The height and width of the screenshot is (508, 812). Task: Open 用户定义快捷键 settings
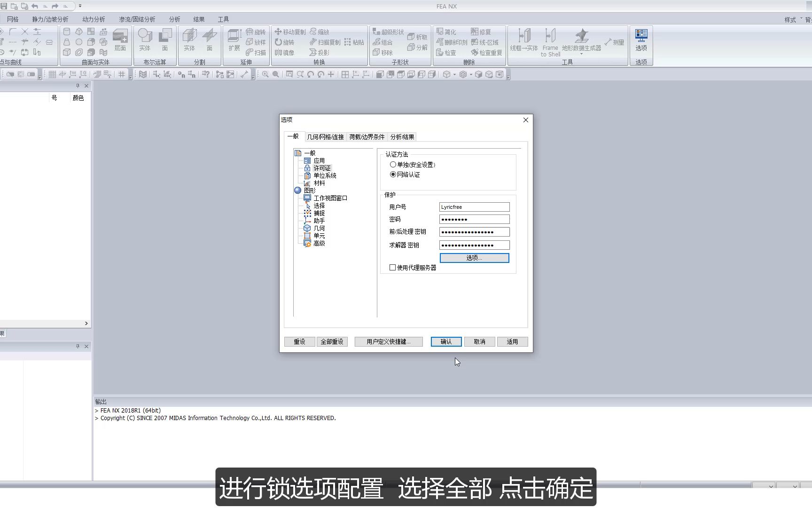(389, 341)
